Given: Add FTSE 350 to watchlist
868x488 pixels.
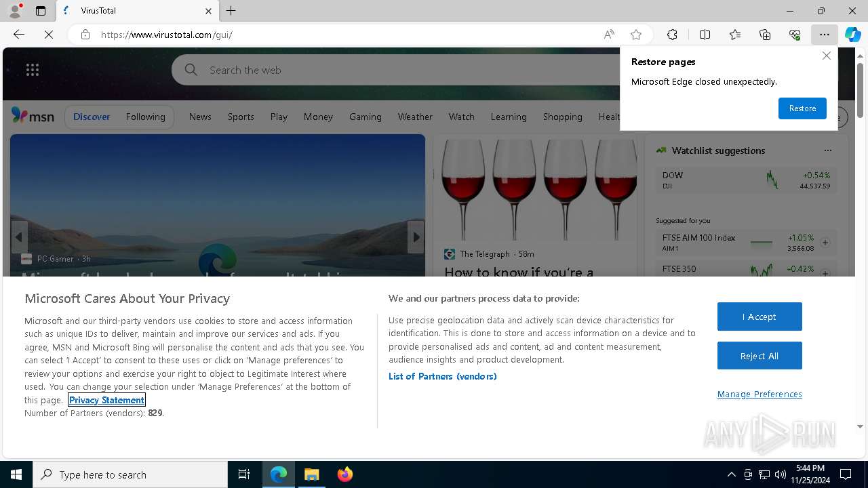Looking at the screenshot, I should (x=825, y=273).
